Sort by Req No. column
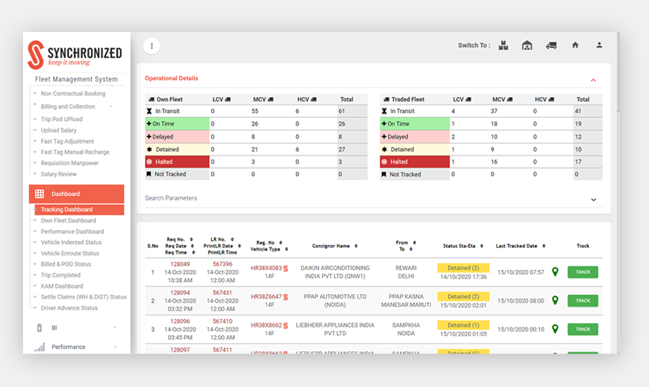649x387 pixels. click(x=191, y=239)
